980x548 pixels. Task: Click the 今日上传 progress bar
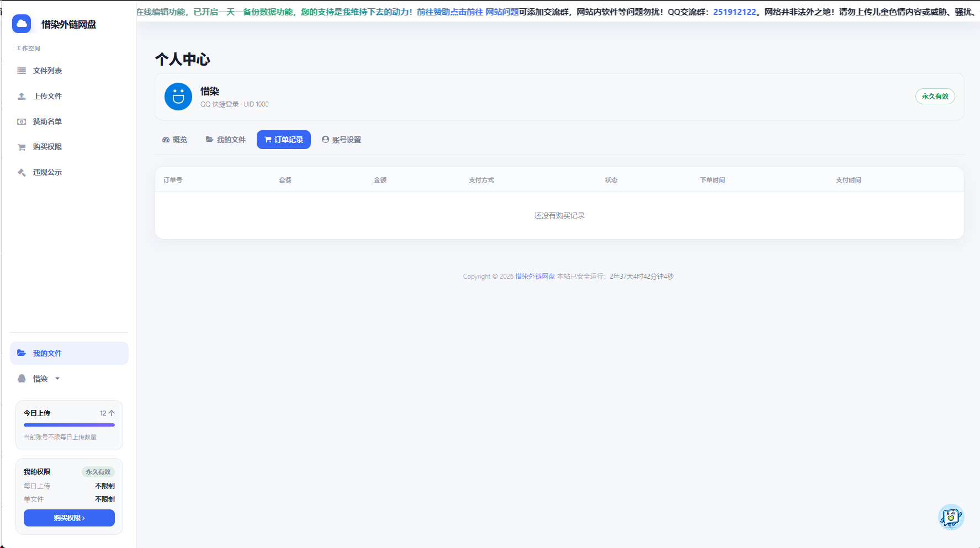(x=69, y=425)
